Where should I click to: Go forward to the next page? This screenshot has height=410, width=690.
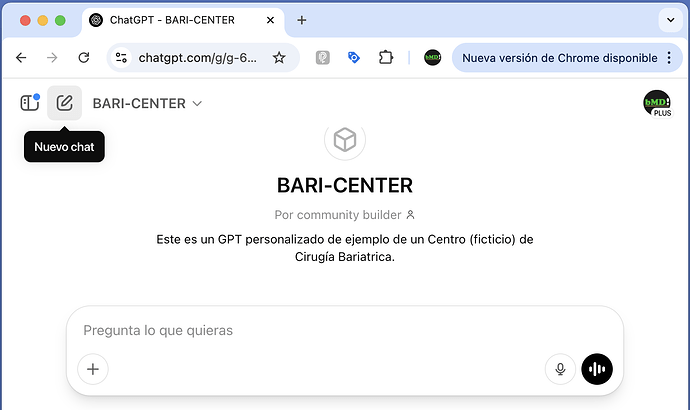(52, 58)
